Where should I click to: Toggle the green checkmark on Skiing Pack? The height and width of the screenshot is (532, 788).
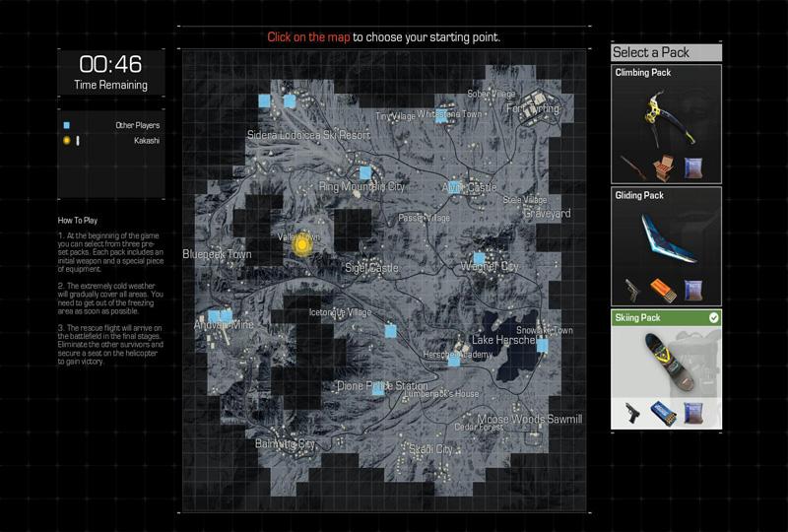point(713,318)
